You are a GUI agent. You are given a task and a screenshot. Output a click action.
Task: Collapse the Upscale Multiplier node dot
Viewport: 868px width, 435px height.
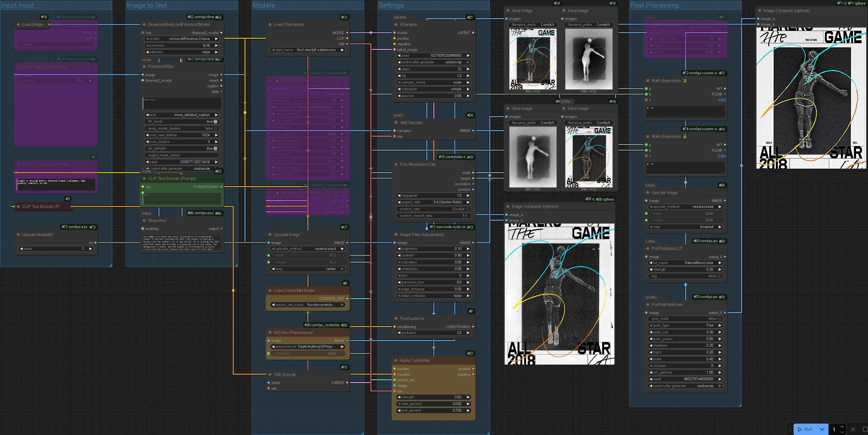[18, 235]
